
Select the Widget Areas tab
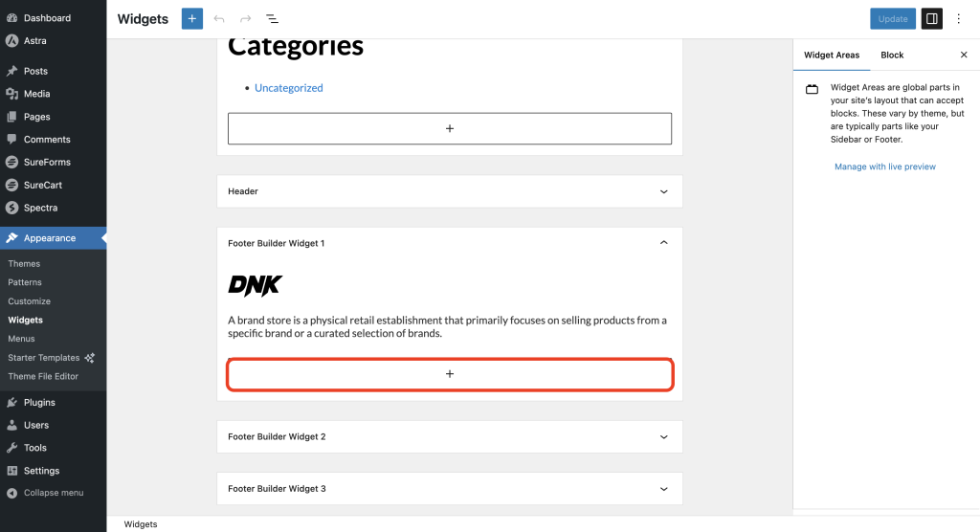[x=832, y=55]
